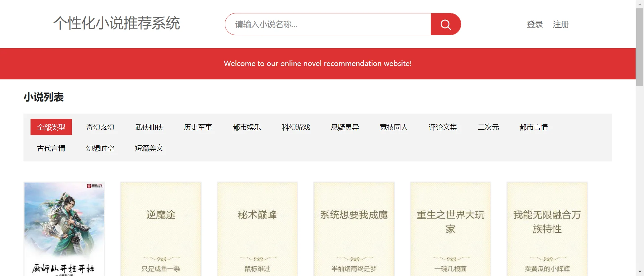Switch to 悬疑灵异 category

[345, 127]
